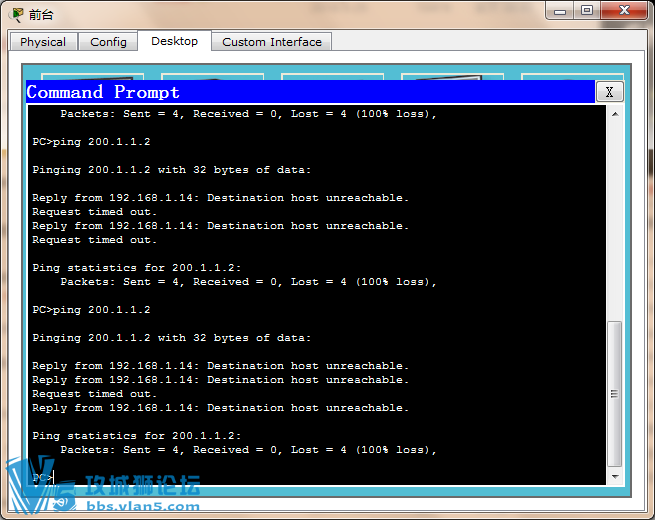Close the 前台 window
655x520 pixels.
(x=624, y=10)
